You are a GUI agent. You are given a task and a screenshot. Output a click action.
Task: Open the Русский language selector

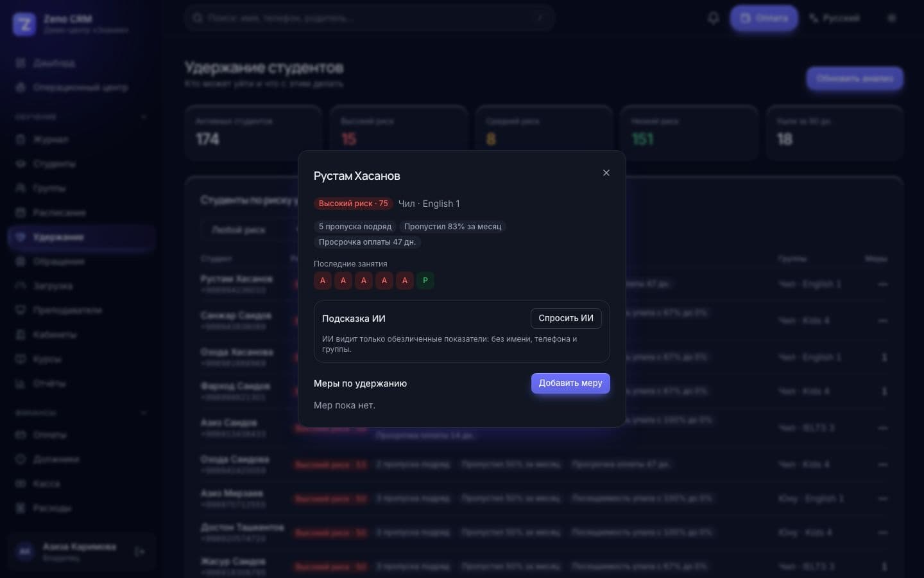coord(834,18)
